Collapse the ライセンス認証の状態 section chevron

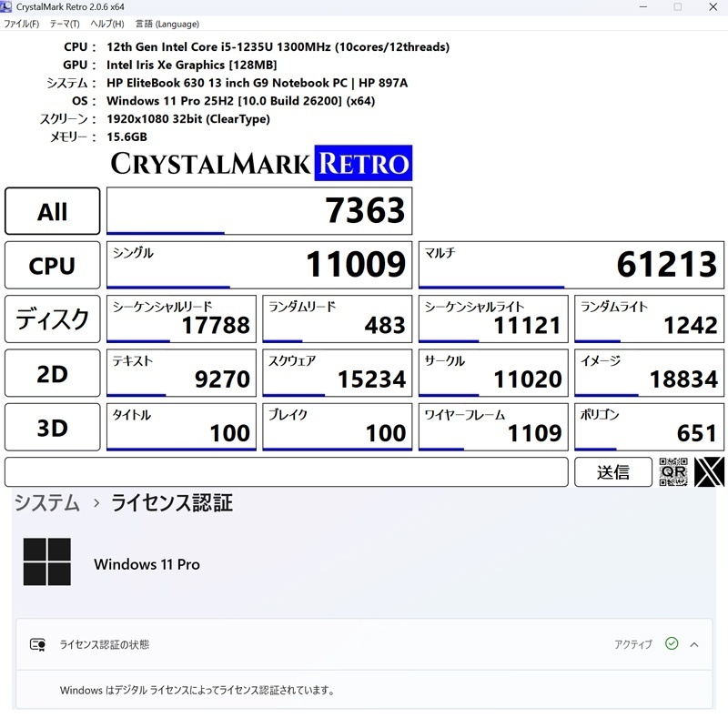coord(694,644)
